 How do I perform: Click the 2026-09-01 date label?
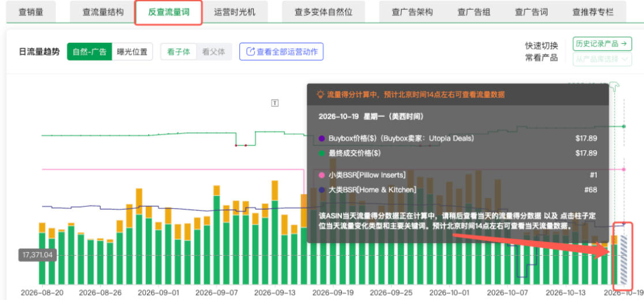(159, 293)
